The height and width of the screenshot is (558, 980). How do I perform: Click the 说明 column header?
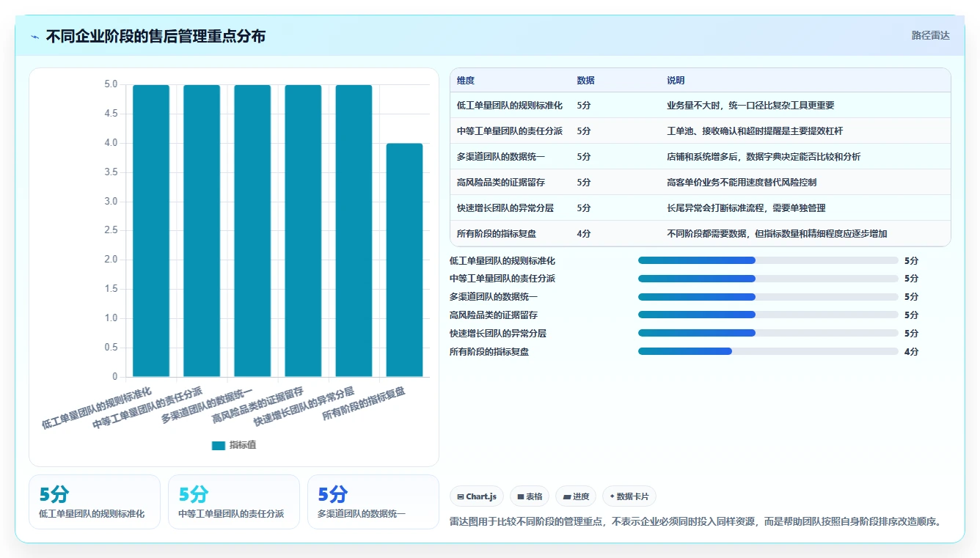pyautogui.click(x=676, y=81)
